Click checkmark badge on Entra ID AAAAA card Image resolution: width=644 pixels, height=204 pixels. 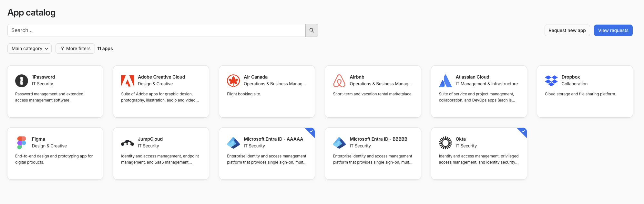tap(311, 131)
